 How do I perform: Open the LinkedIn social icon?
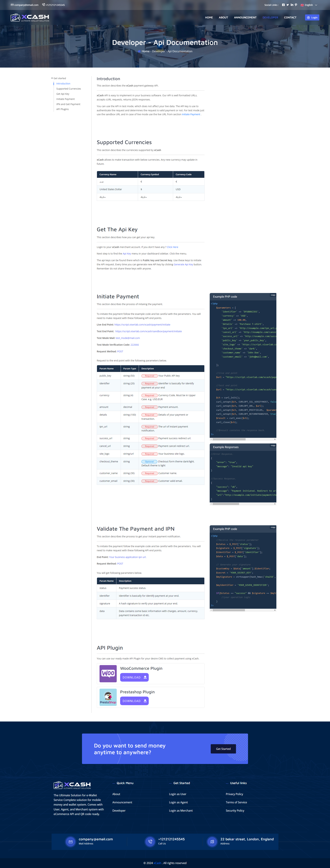coord(292,5)
